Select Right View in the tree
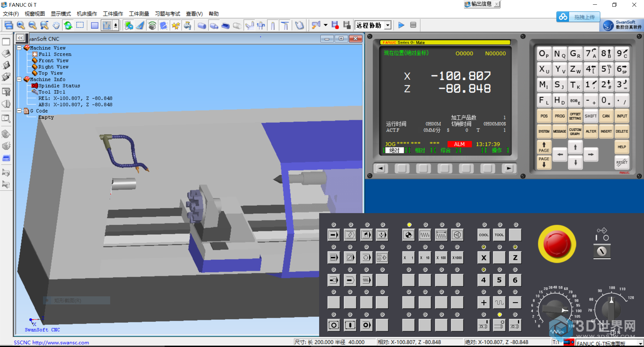This screenshot has width=644, height=347. pos(53,67)
